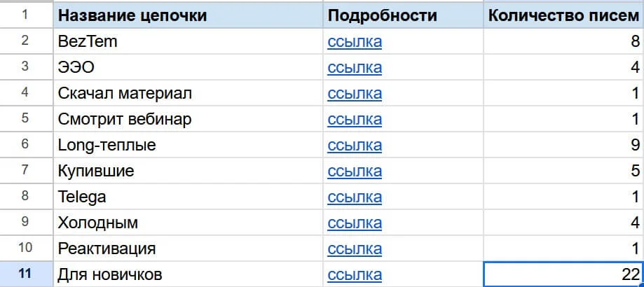Click the ссылка link in the ЭЭО row
This screenshot has height=287, width=644.
click(x=355, y=67)
